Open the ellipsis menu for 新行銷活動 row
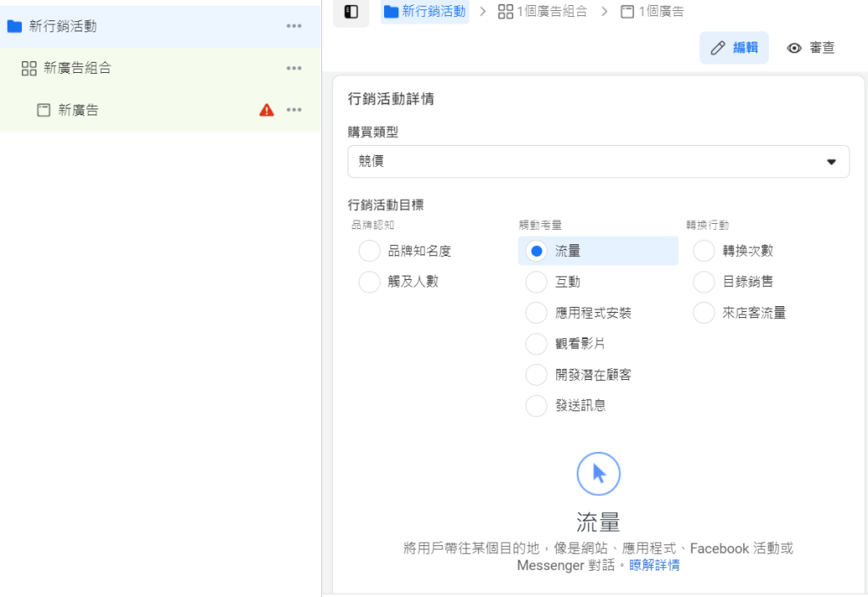The width and height of the screenshot is (868, 597). (294, 26)
